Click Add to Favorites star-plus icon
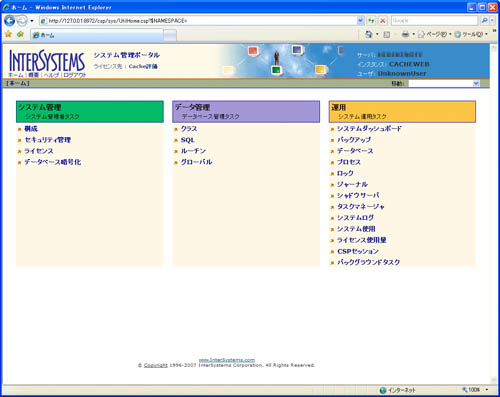The height and width of the screenshot is (397, 500). [21, 34]
